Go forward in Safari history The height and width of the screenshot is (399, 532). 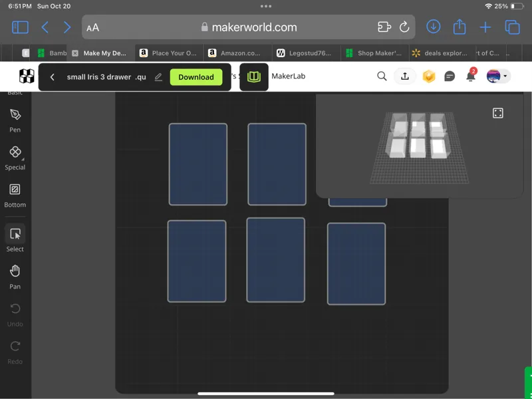click(x=67, y=27)
